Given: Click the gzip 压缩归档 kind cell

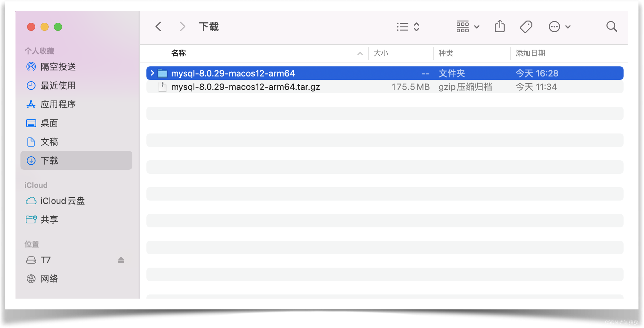Looking at the screenshot, I should coord(465,87).
